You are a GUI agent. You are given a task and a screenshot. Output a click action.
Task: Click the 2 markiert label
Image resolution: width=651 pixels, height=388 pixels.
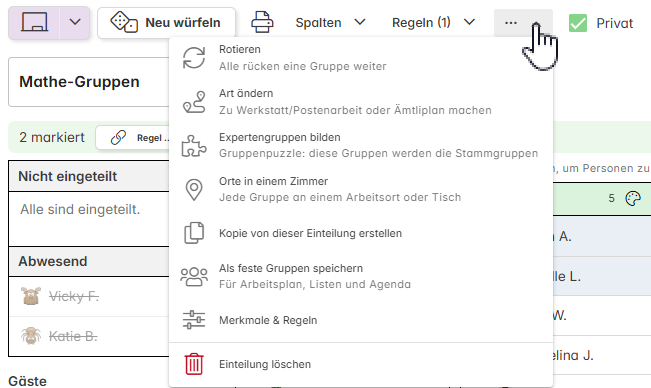point(52,137)
